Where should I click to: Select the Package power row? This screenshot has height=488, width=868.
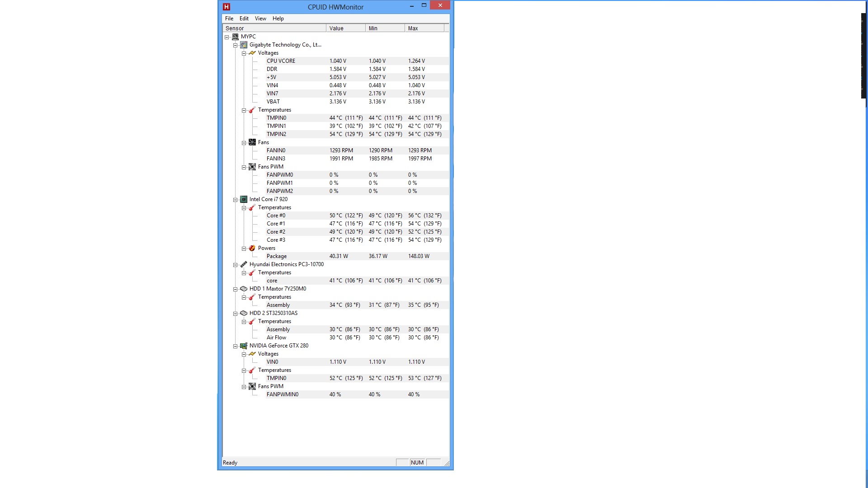click(336, 256)
